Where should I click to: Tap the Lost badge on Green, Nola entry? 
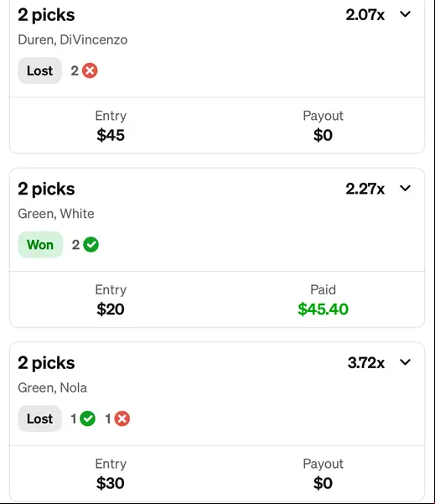coord(40,418)
